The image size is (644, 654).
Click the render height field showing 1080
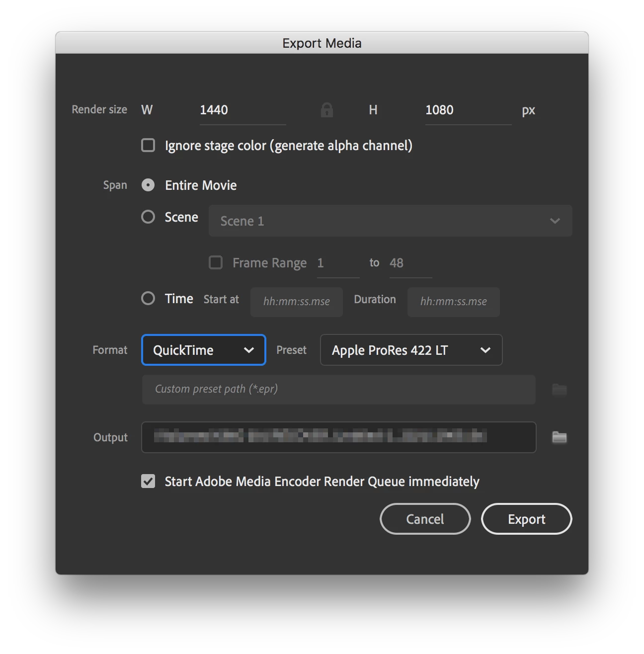point(468,110)
